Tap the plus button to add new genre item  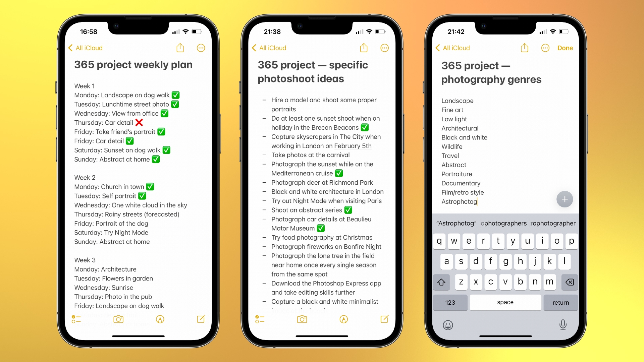point(565,199)
